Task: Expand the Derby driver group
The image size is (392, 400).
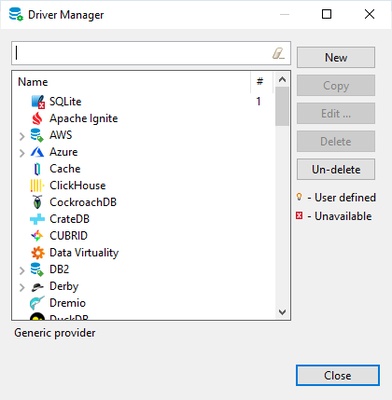Action: (22, 287)
